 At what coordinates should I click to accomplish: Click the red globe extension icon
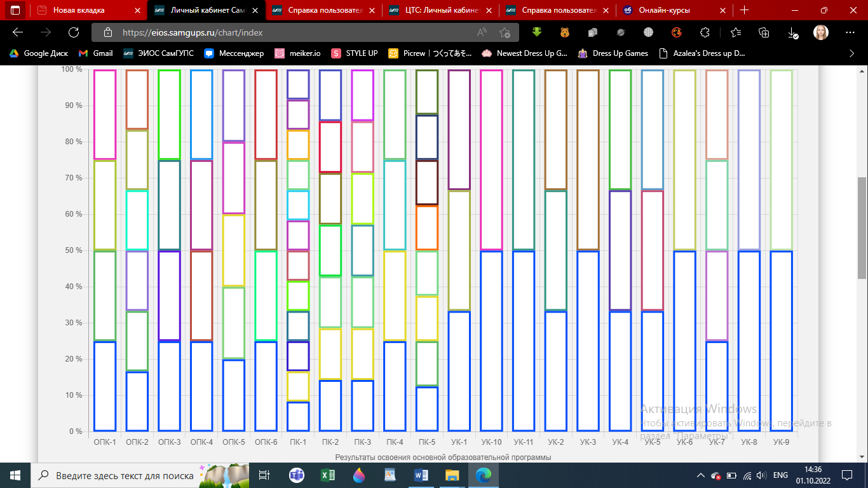(x=677, y=32)
